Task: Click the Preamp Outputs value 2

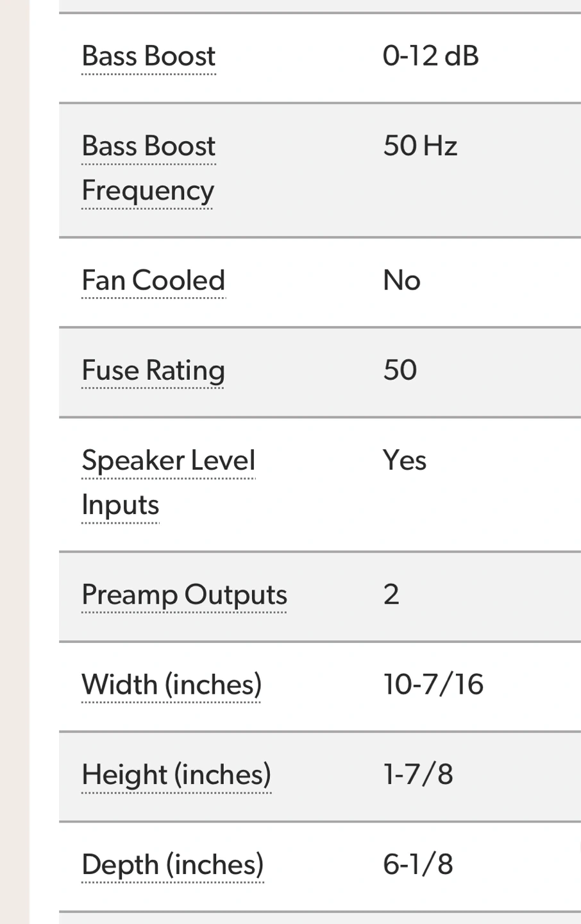Action: (391, 595)
